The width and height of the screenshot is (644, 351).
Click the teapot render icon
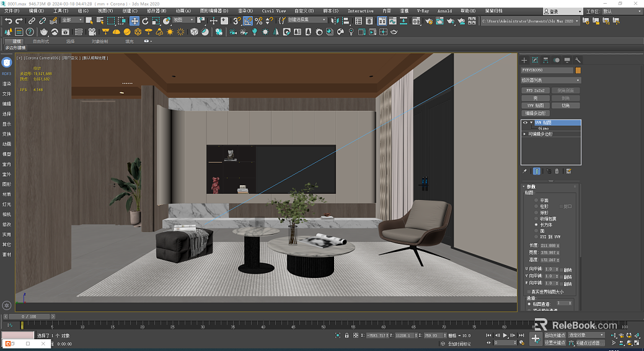pos(43,32)
